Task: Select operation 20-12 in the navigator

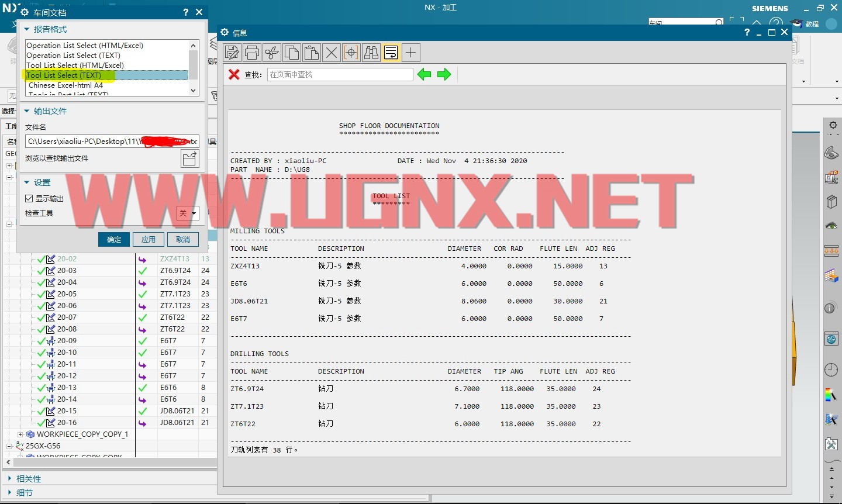Action: click(x=67, y=376)
